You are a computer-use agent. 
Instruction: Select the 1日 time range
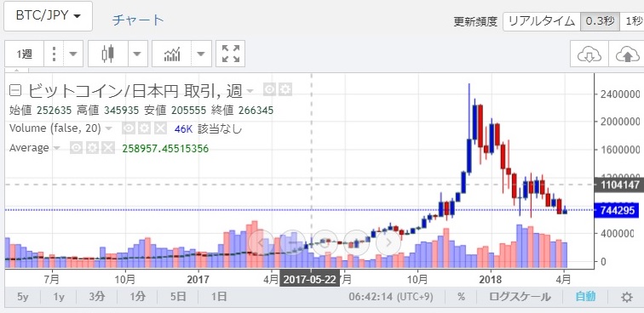tap(219, 297)
